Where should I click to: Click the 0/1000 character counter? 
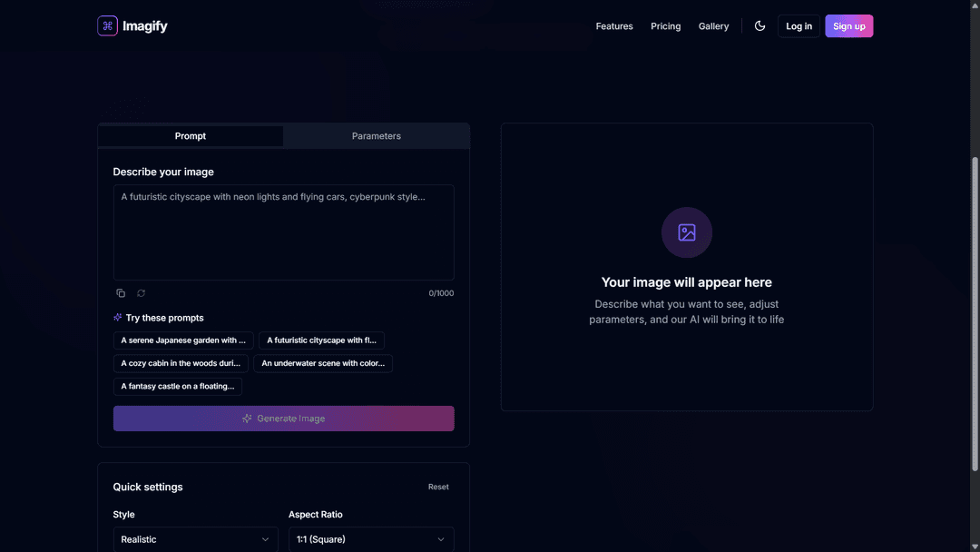point(441,293)
